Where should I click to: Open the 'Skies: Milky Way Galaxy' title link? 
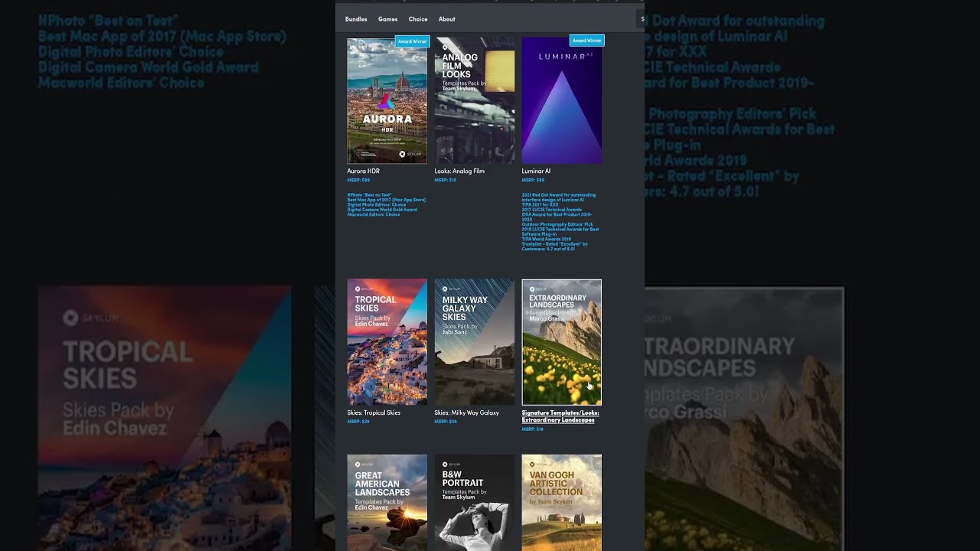467,413
